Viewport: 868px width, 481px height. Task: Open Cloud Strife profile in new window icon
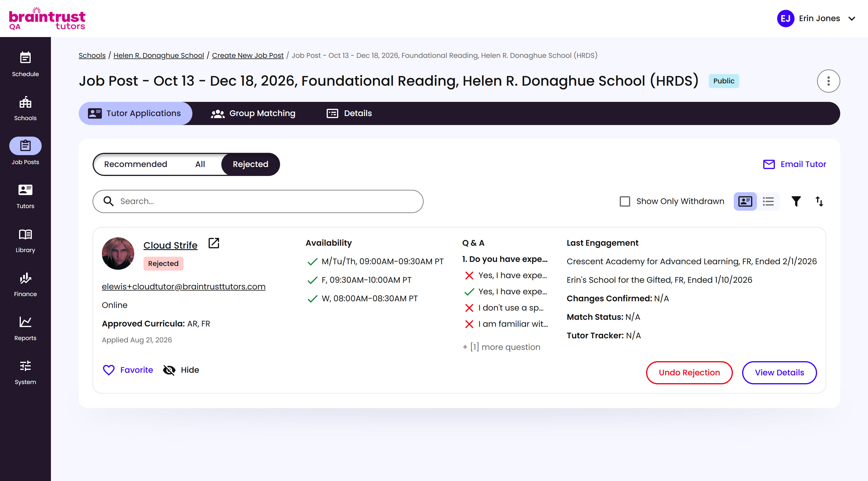tap(214, 243)
